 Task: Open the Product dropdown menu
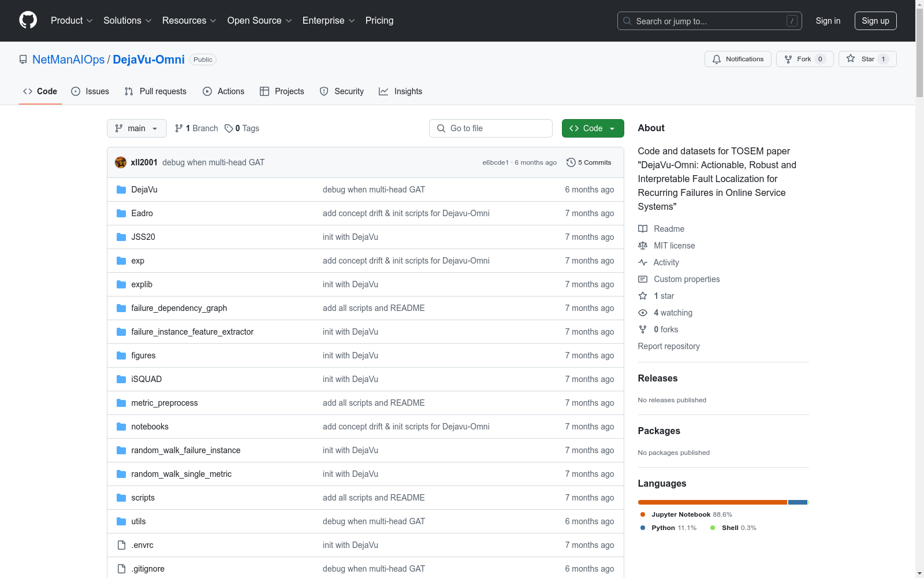pyautogui.click(x=72, y=21)
